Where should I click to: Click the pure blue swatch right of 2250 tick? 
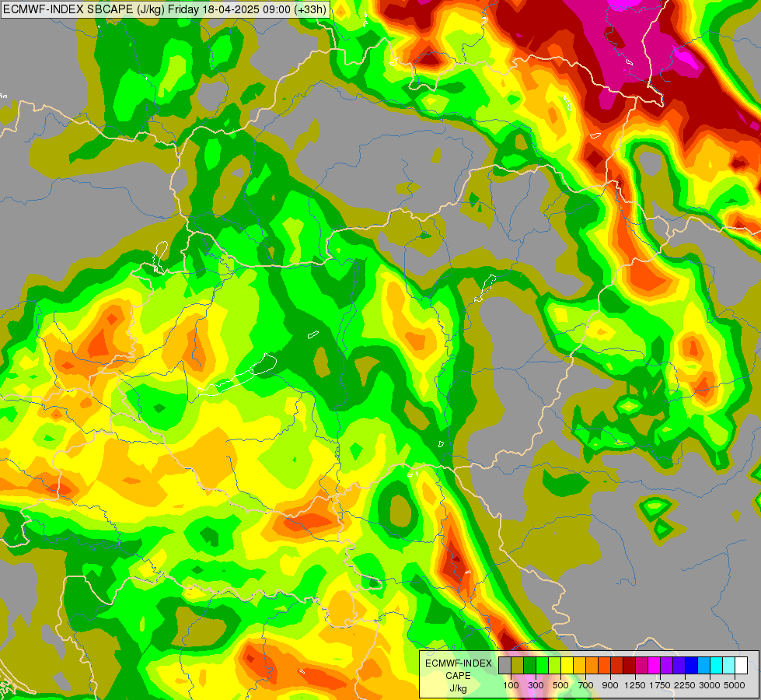coord(692,665)
